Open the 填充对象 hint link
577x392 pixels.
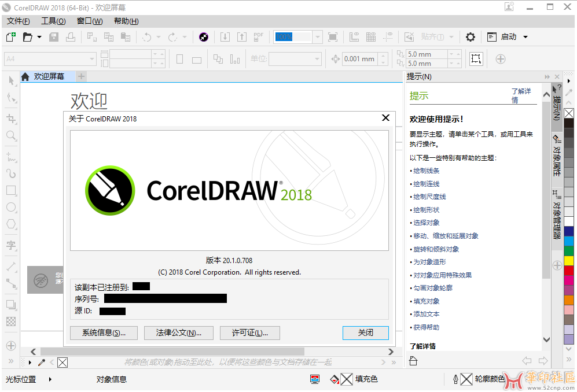(x=426, y=301)
